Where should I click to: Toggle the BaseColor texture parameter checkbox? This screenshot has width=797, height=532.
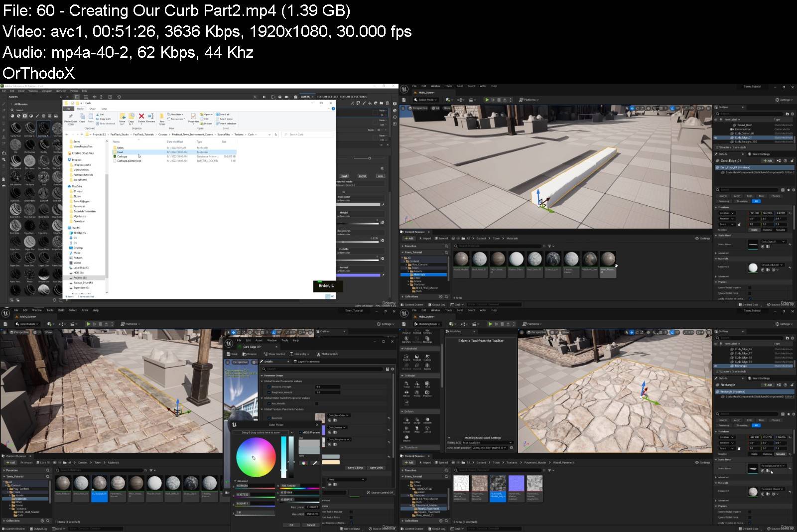click(x=269, y=418)
